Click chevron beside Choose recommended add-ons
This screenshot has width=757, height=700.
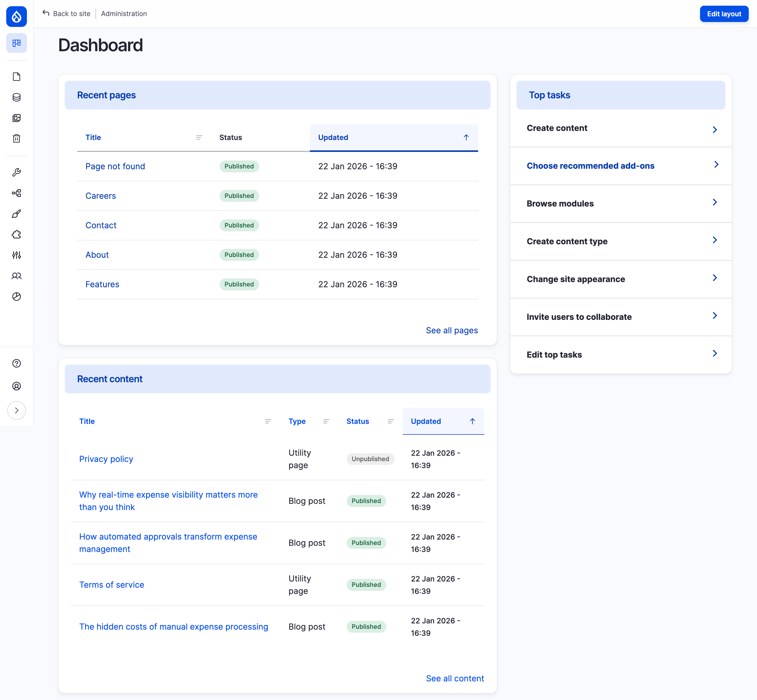[716, 164]
